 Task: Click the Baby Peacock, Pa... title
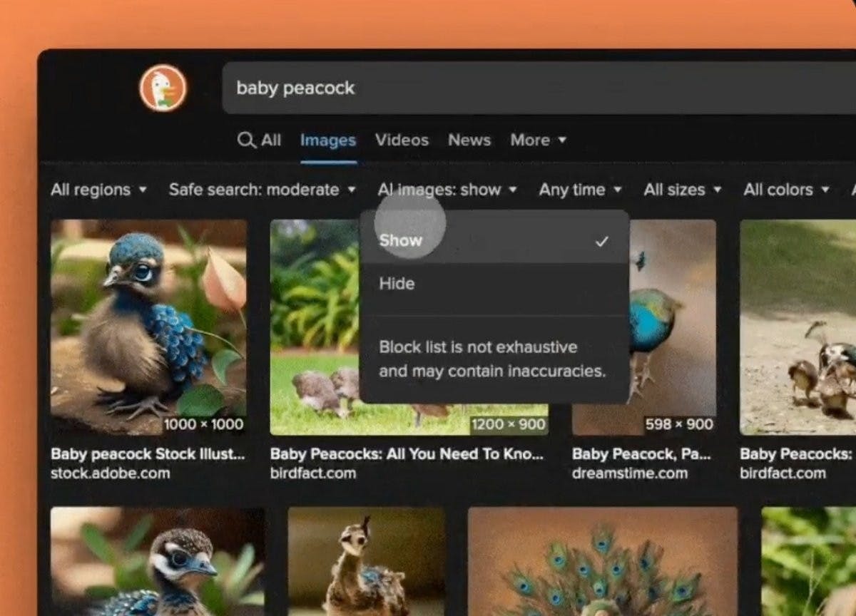click(x=641, y=454)
